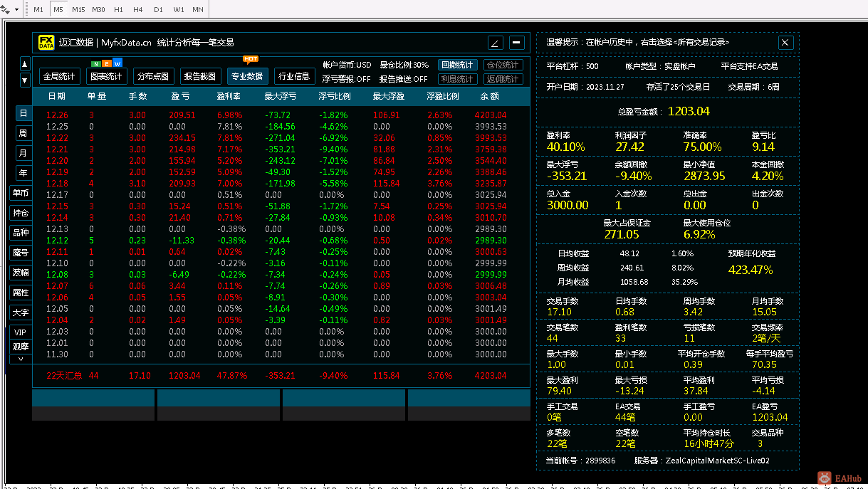Click the down arrow icon left of 全局统计

coord(25,80)
